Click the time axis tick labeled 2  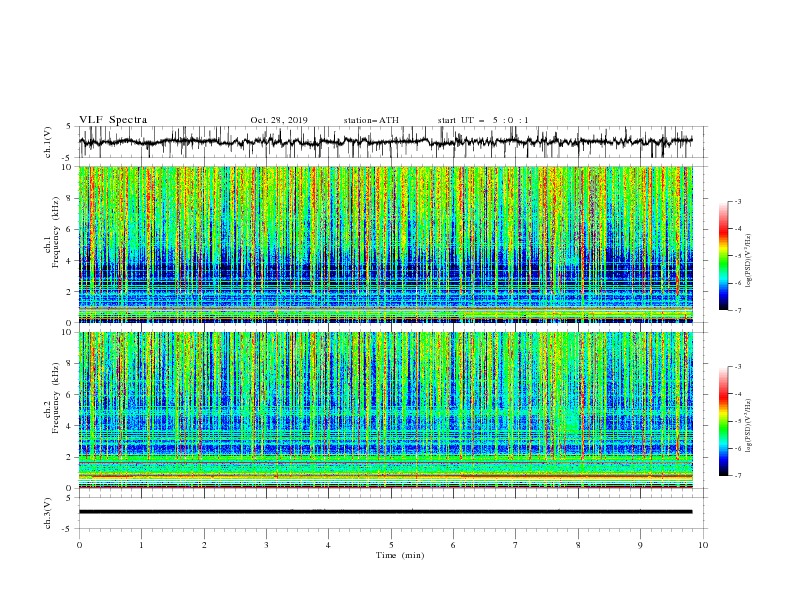[x=204, y=545]
